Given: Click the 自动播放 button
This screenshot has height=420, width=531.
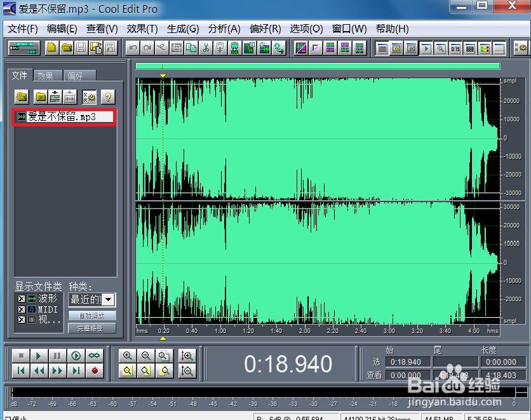Looking at the screenshot, I should [91, 315].
